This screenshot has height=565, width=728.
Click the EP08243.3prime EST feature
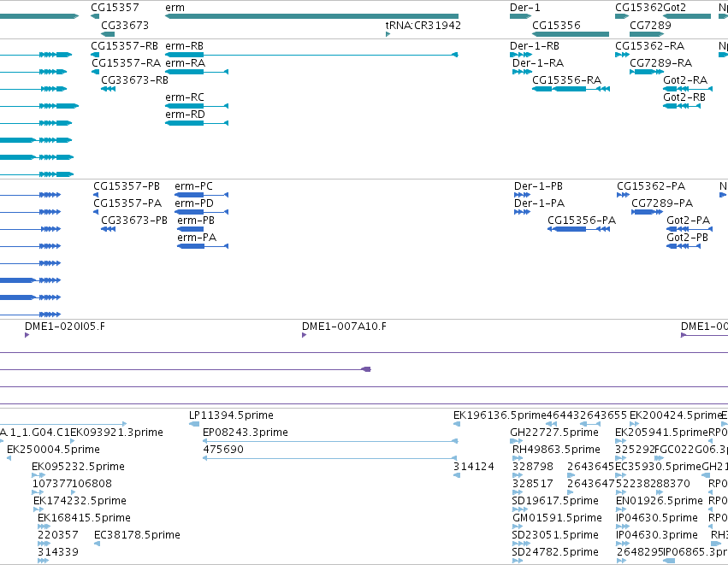[x=330, y=441]
